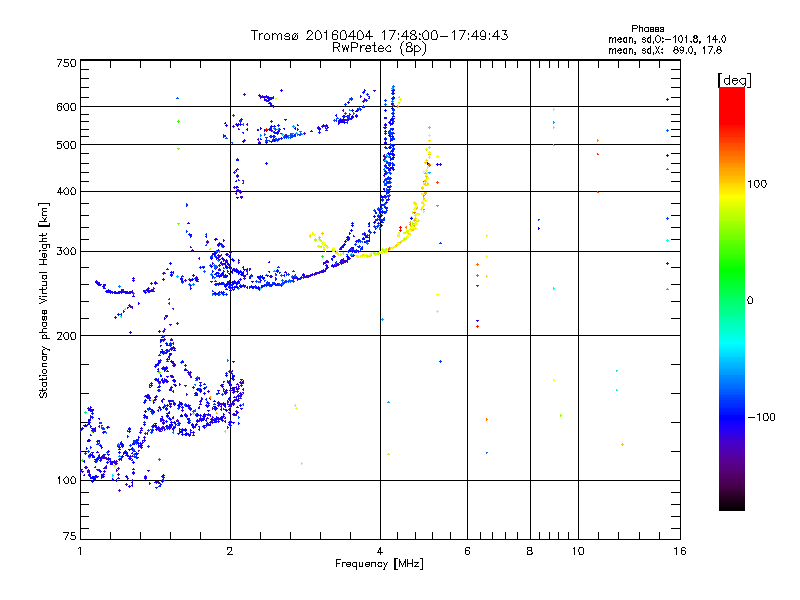Click the colorbar label '-100'

click(x=762, y=417)
